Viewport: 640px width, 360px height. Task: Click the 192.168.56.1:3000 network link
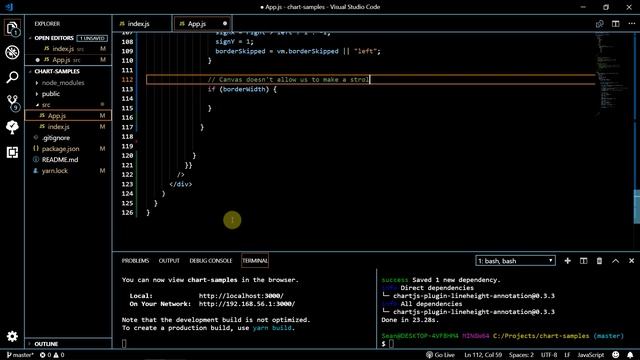point(247,304)
